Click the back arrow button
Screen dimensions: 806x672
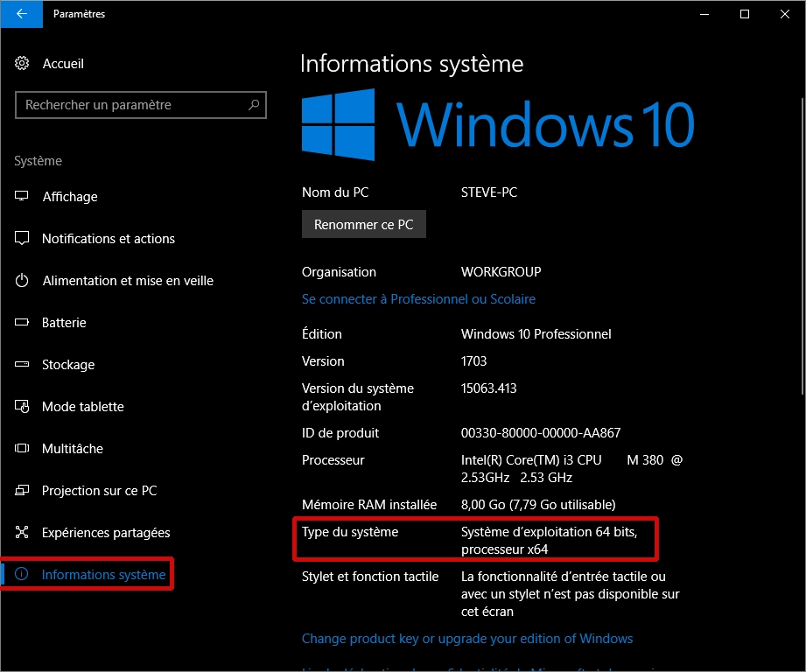(x=21, y=14)
